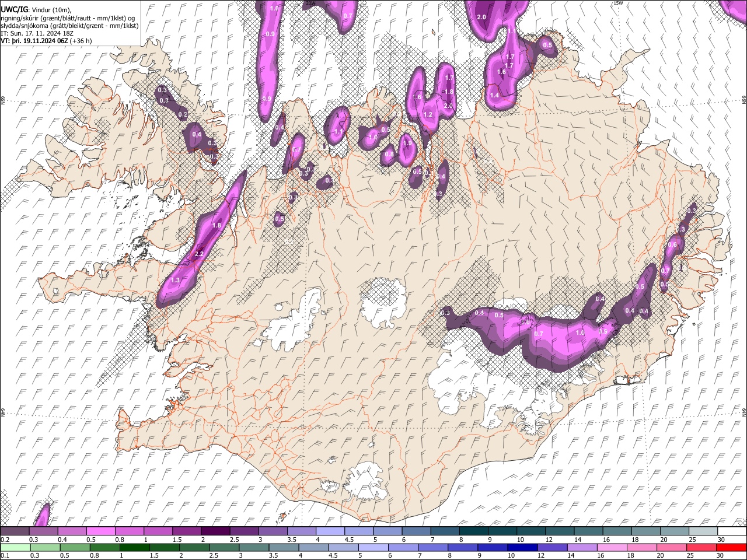Click the '2.2' precipitation value on the map
This screenshot has height=560, width=747.
pyautogui.click(x=199, y=254)
